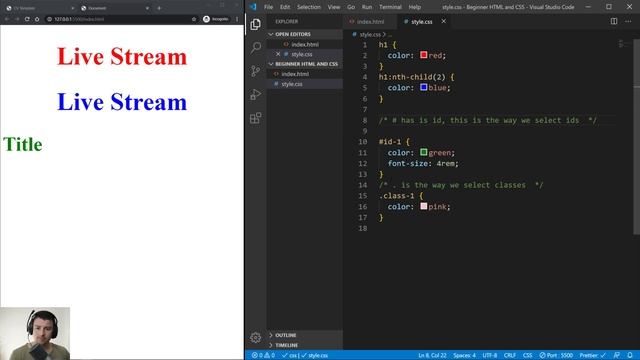Click the green color swatch
Screen dimensions: 640x360
424,152
